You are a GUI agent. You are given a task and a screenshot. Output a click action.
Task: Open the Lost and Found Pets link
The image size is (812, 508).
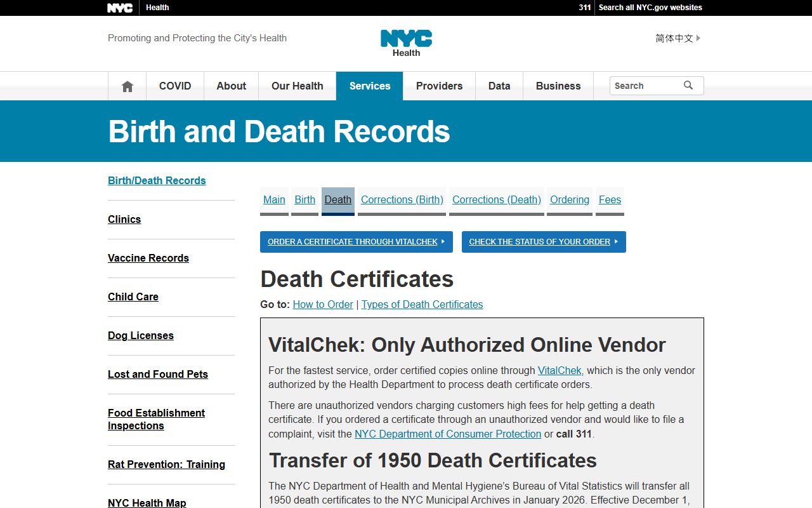pos(158,375)
